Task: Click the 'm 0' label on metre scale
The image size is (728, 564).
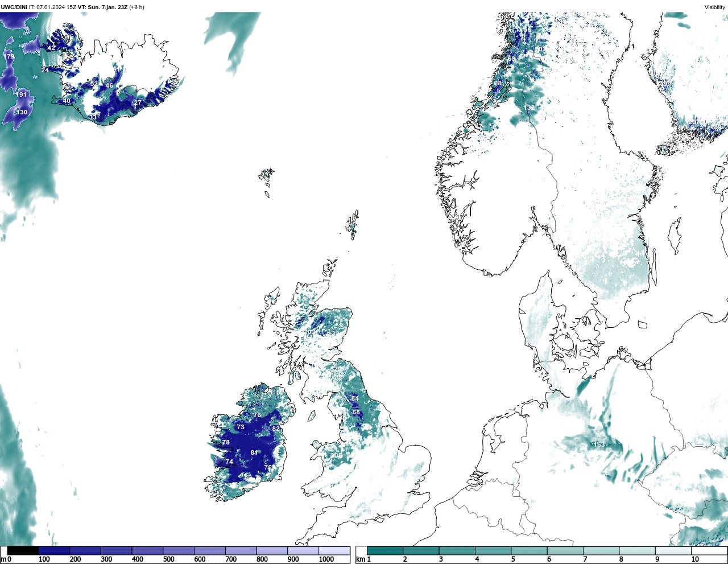Action: (x=6, y=559)
